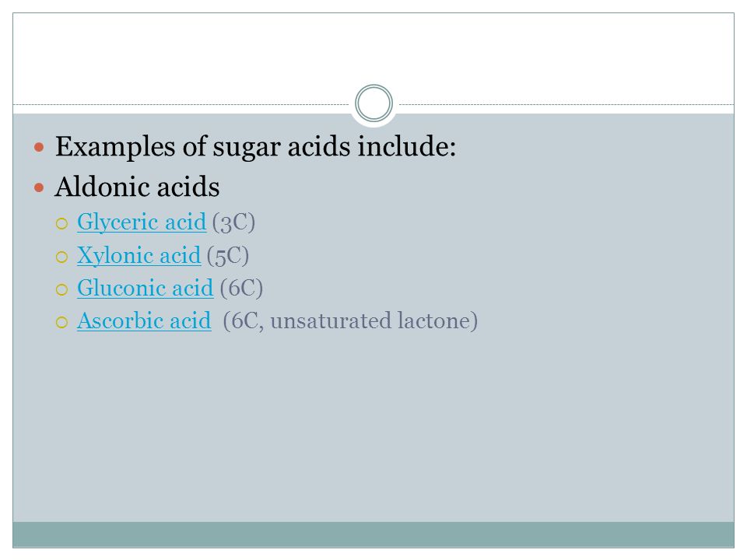Follow the Ascorbic acid hyperlink
The height and width of the screenshot is (560, 747).
pyautogui.click(x=144, y=321)
